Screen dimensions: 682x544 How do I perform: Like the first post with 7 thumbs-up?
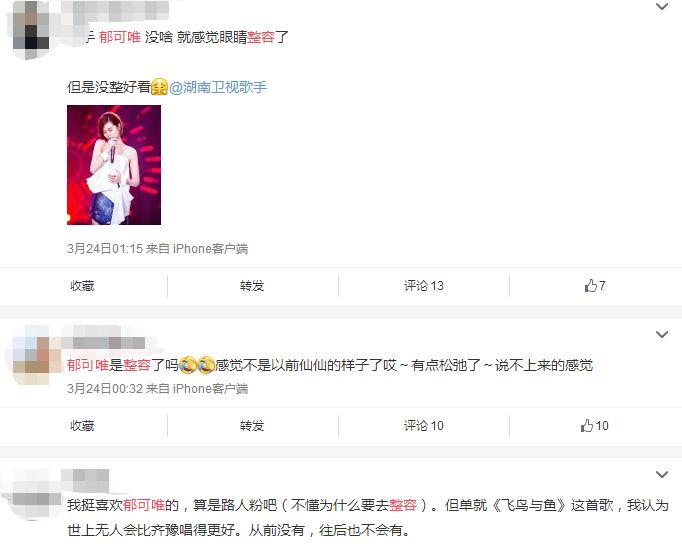tap(595, 286)
